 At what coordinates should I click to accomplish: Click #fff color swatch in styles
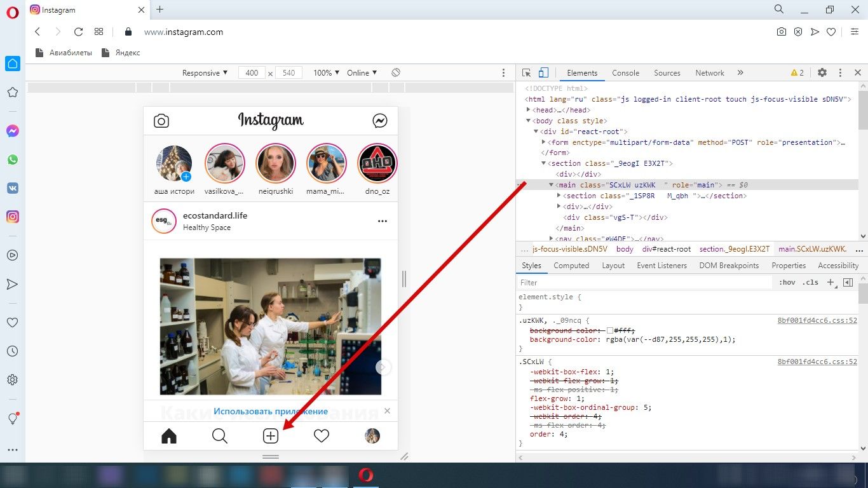pyautogui.click(x=610, y=330)
